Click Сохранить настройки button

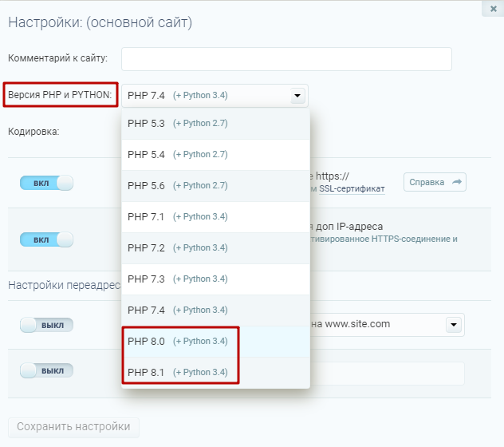tap(73, 427)
